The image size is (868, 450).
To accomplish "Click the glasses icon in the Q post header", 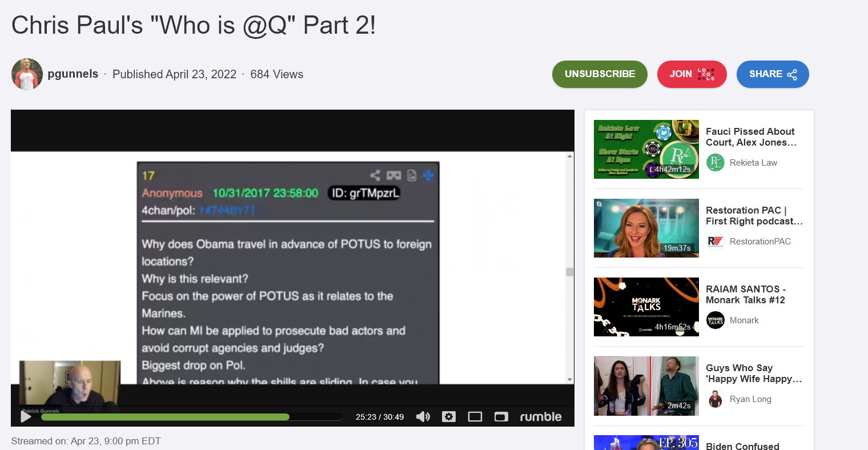I will [394, 175].
